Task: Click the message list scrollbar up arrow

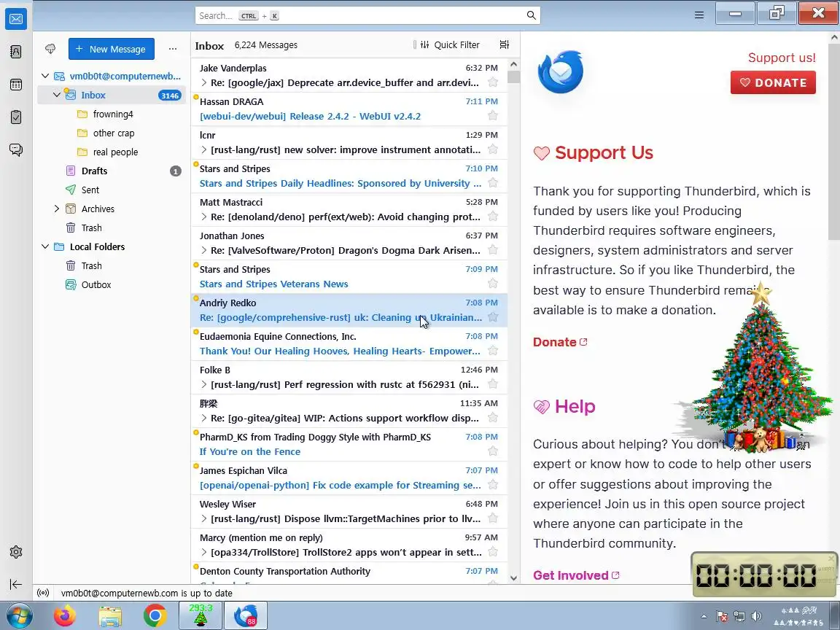Action: 513,64
